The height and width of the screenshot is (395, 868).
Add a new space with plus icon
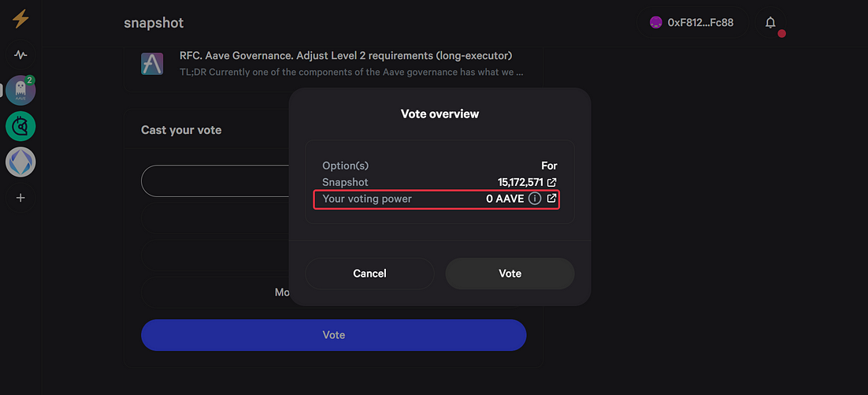pyautogui.click(x=20, y=198)
